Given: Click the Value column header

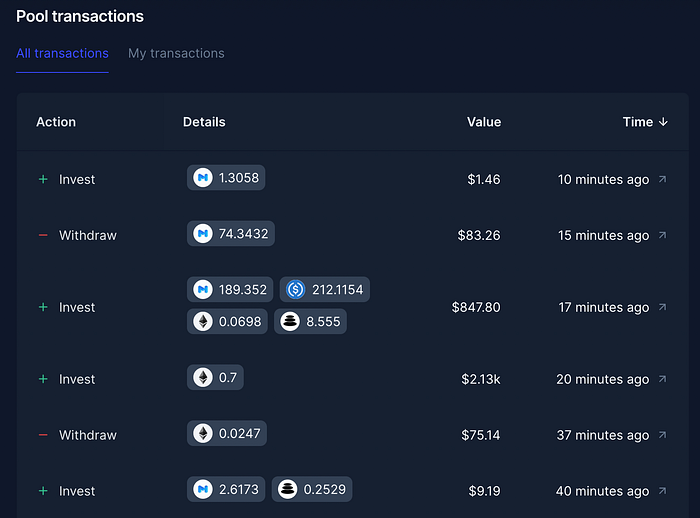Looking at the screenshot, I should (484, 122).
